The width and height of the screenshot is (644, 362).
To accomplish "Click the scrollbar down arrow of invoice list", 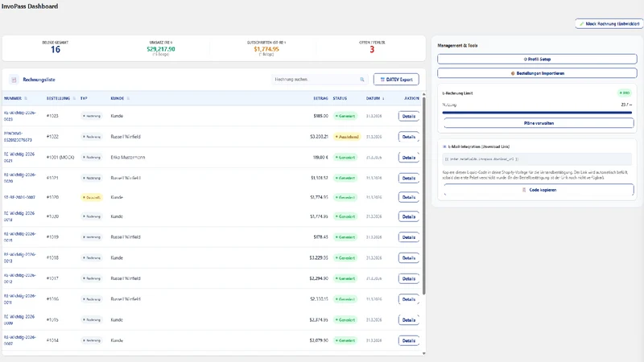I will click(x=423, y=353).
